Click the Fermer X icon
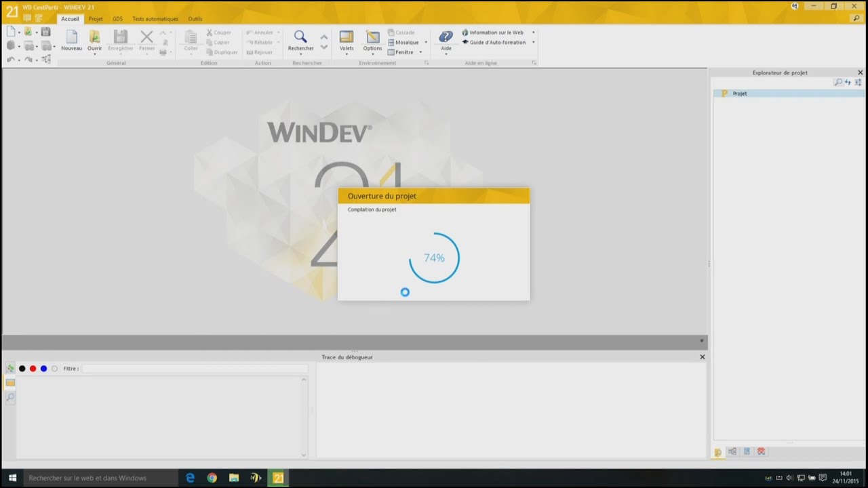 click(x=146, y=37)
